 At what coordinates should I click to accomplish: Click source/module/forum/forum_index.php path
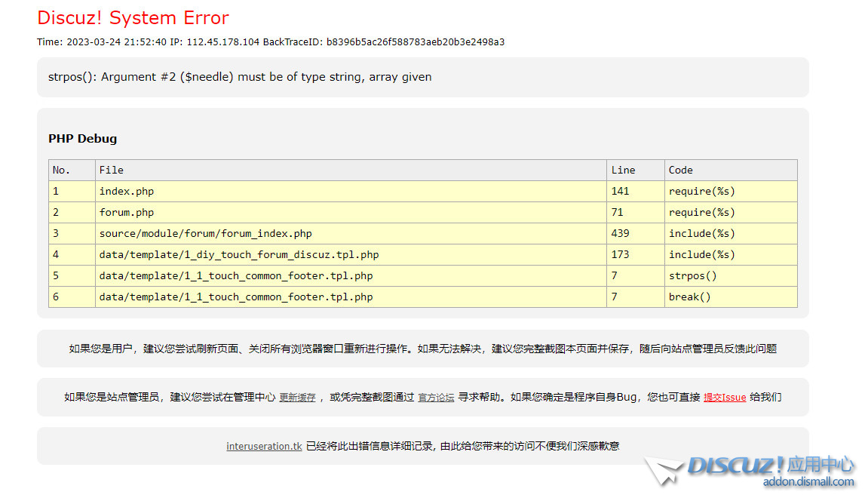click(x=205, y=234)
